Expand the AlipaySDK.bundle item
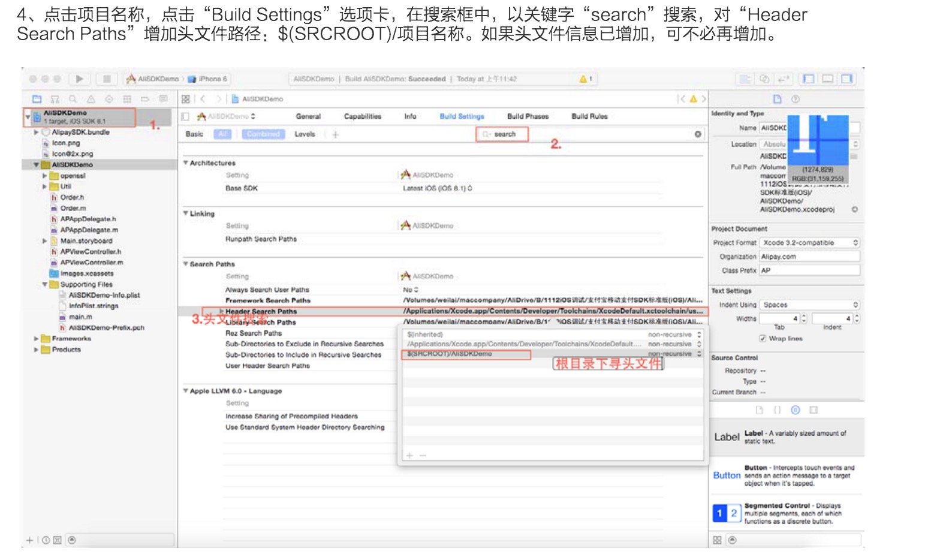934x560 pixels. tap(36, 132)
